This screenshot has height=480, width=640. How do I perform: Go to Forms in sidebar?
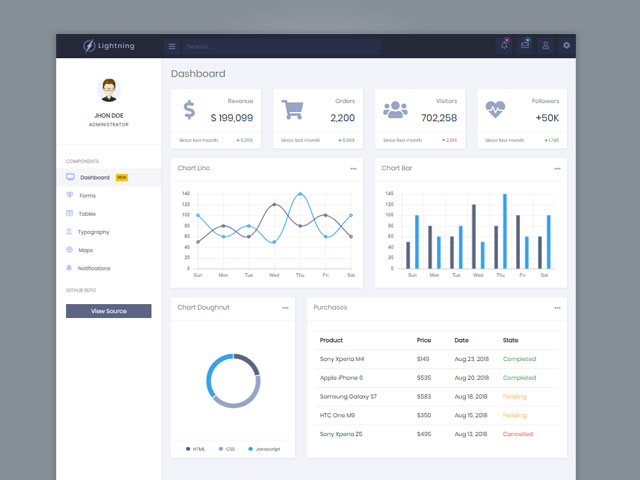point(87,195)
